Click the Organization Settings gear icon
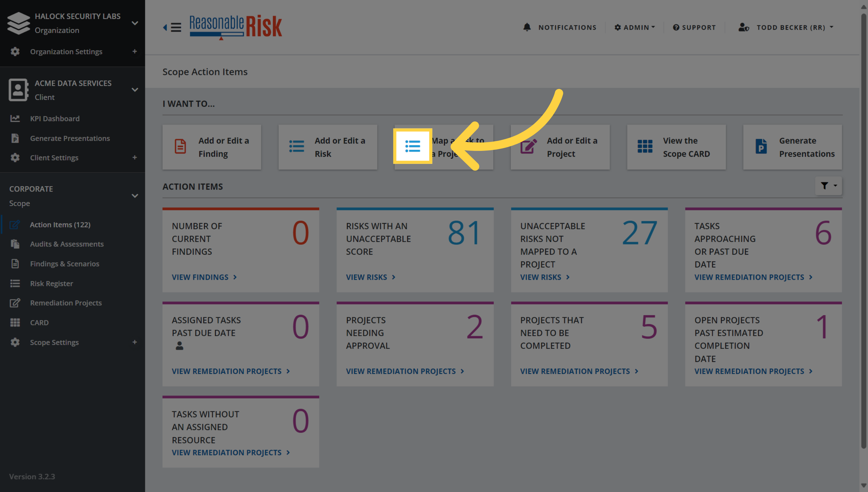This screenshot has height=492, width=868. [15, 52]
